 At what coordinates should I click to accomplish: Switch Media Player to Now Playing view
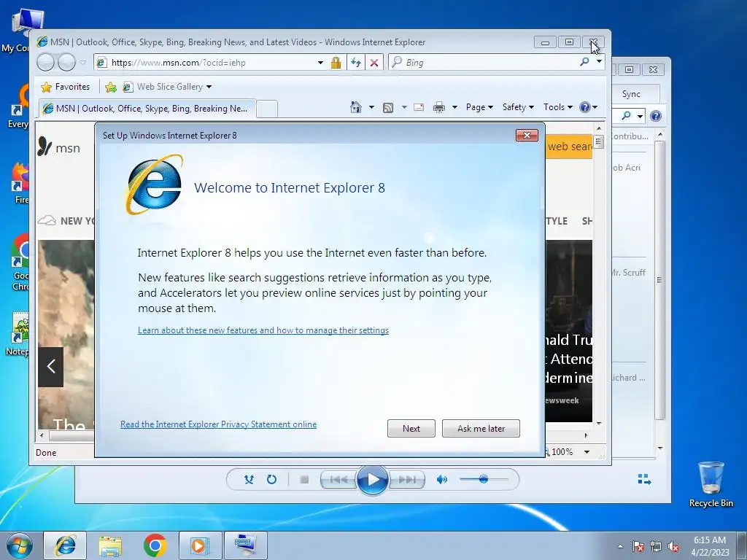(644, 480)
